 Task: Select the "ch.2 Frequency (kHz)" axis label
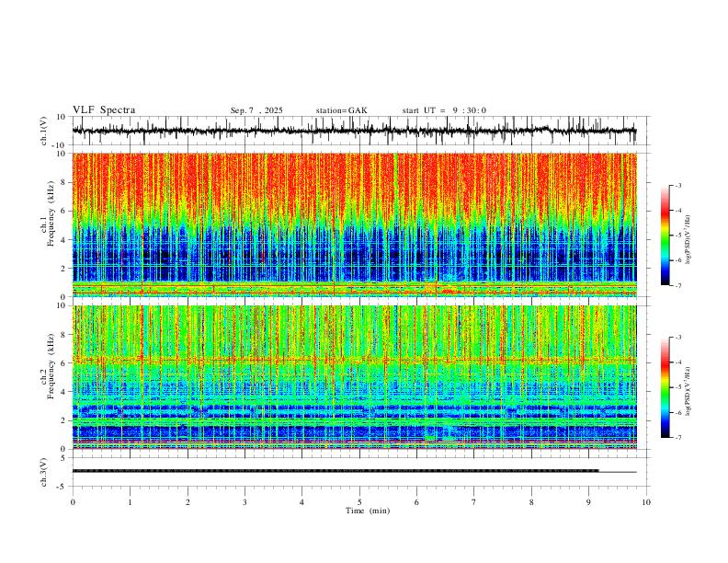coord(48,366)
